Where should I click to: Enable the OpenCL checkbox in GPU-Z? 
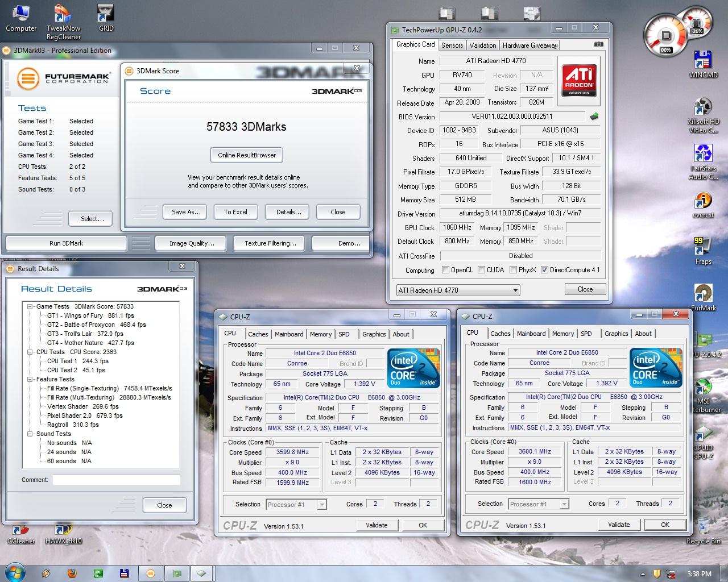[445, 270]
